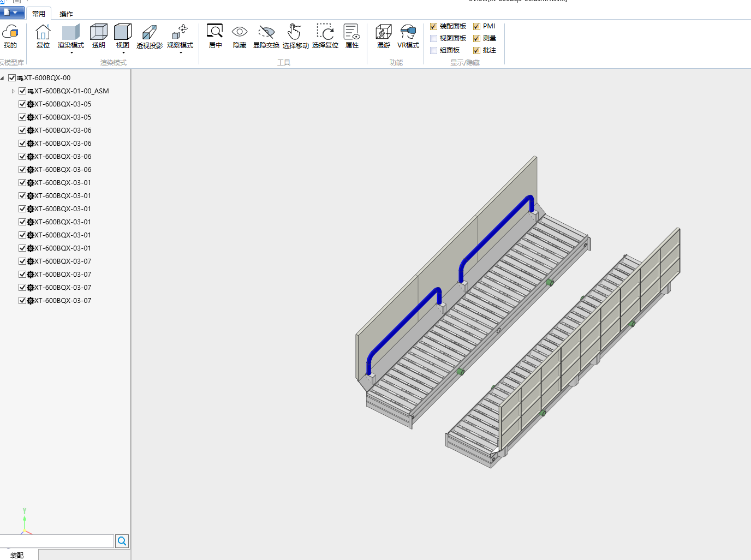
Task: Select the 装配 bottom panel tab
Action: tap(17, 555)
